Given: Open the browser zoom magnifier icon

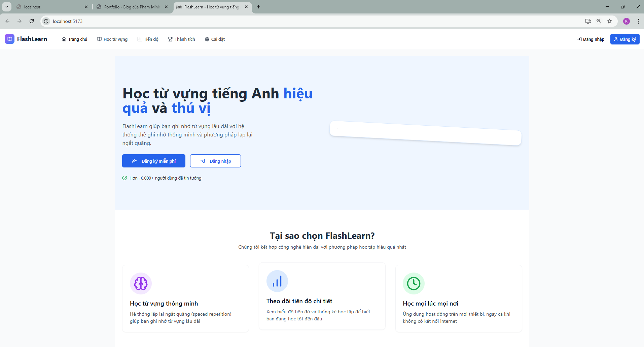Looking at the screenshot, I should [599, 21].
